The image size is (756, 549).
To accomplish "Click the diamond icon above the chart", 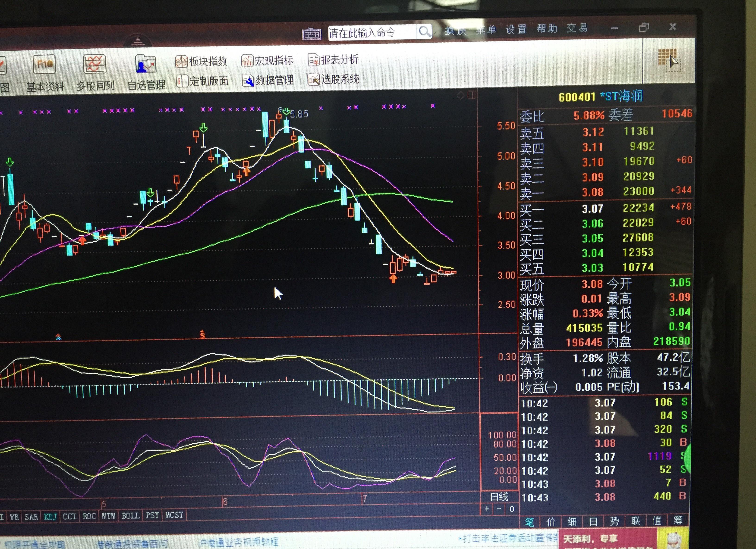I will tap(461, 96).
